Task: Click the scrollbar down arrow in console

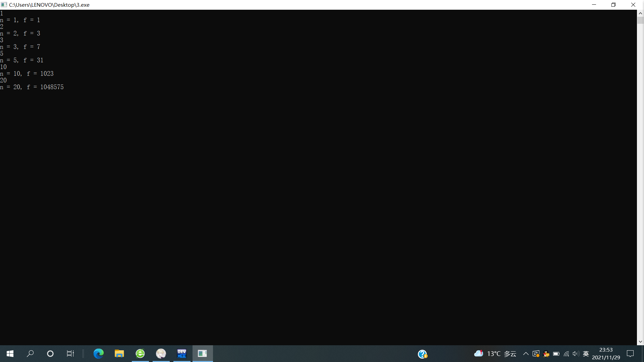Action: [640, 342]
